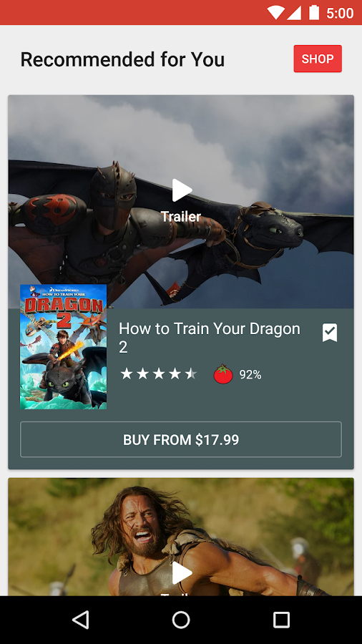Tap the star rating row
Viewport: 362px width, 644px height.
(x=158, y=374)
